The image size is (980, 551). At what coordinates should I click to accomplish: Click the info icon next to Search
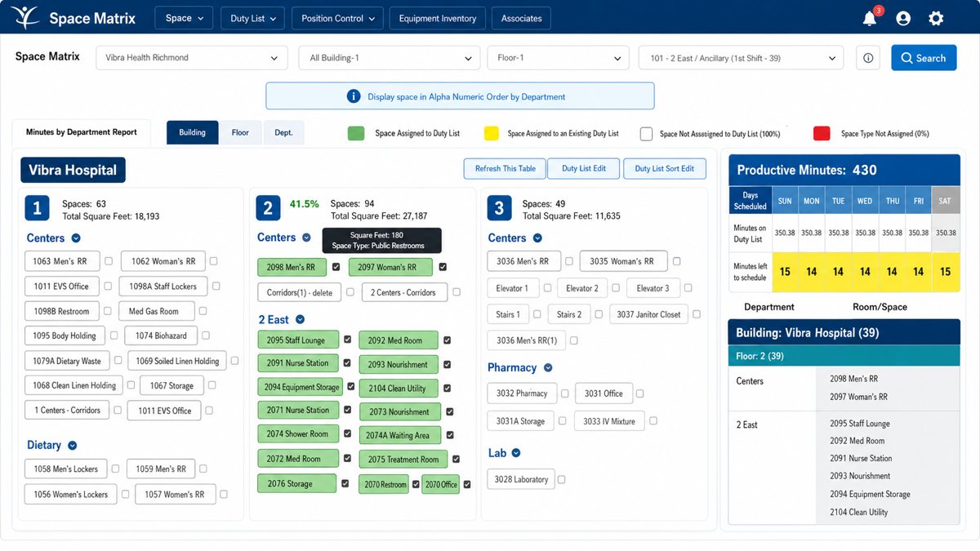point(868,58)
